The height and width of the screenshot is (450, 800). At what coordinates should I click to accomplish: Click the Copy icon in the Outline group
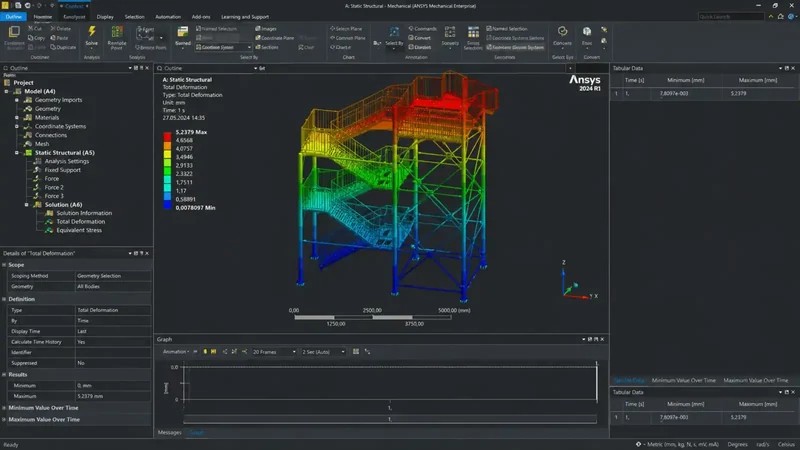tap(31, 38)
